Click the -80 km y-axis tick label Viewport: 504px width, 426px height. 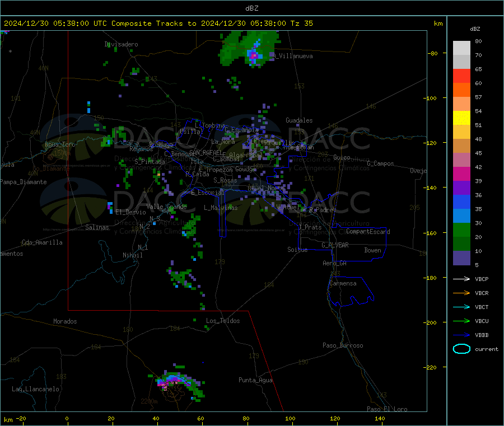[432, 53]
